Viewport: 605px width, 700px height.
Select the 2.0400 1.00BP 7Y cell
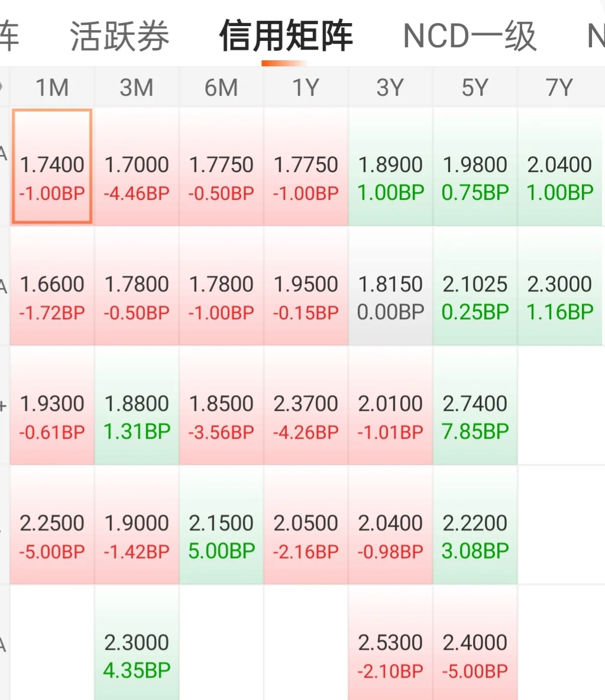coord(559,166)
